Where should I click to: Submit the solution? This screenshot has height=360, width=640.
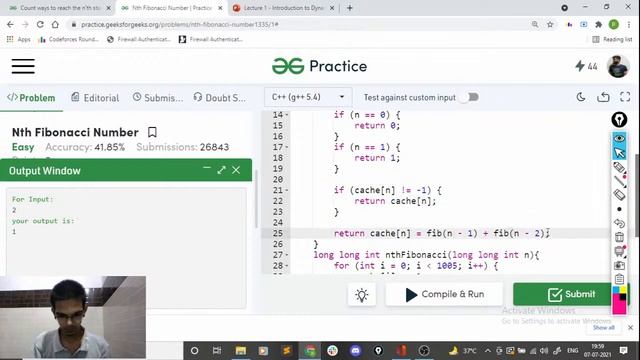click(x=570, y=294)
